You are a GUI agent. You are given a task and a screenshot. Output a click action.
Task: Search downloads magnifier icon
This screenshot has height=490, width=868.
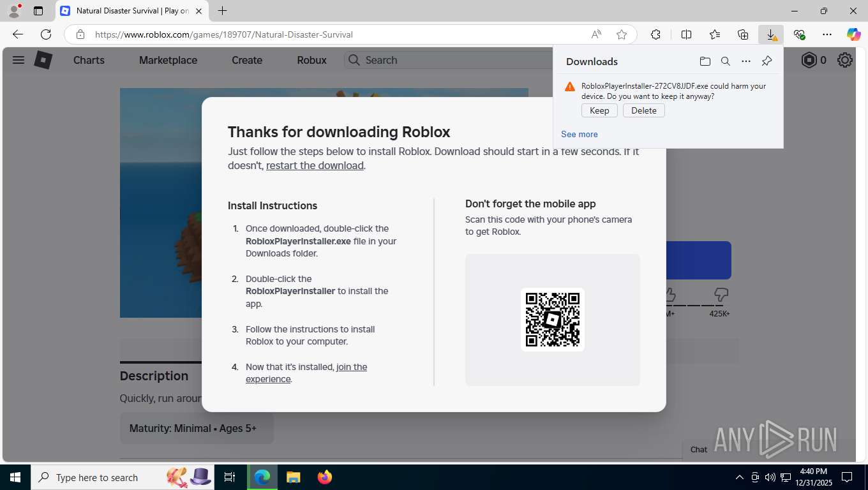pos(726,61)
